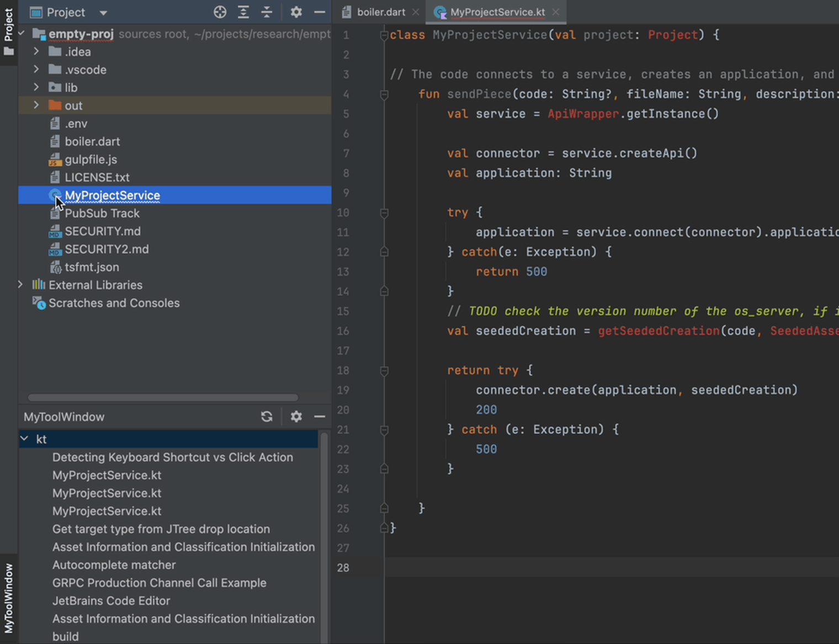
Task: Click the Project type in class declaration
Action: pos(673,35)
